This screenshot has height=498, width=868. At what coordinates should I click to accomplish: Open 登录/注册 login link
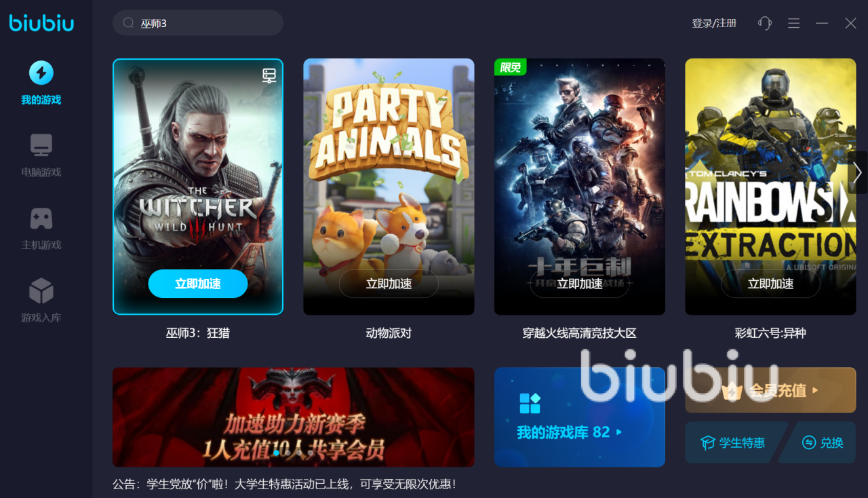coord(714,23)
